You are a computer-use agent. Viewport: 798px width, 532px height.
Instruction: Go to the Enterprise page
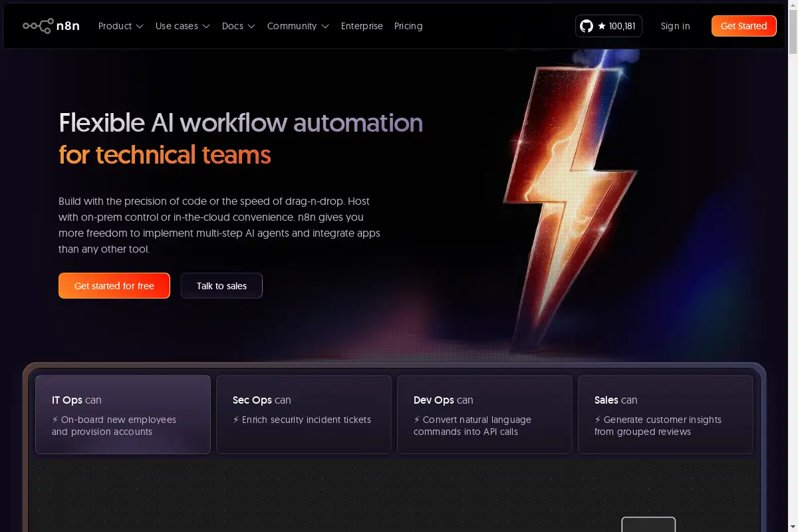point(362,26)
